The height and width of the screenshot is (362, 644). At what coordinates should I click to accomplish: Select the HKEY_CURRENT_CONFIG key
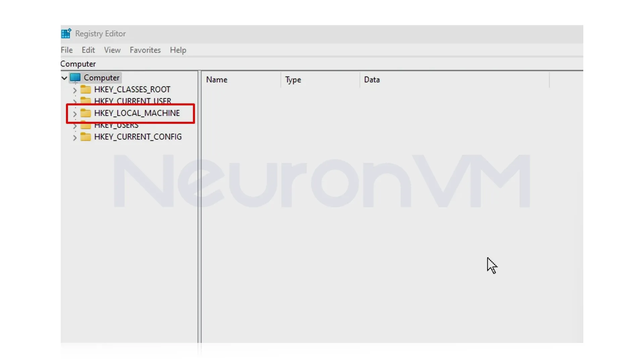click(138, 137)
